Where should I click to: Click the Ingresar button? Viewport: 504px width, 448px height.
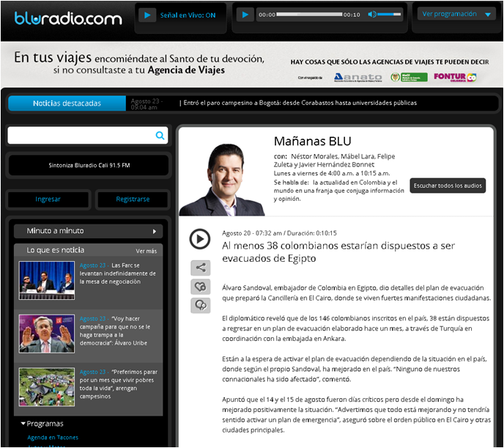point(48,199)
